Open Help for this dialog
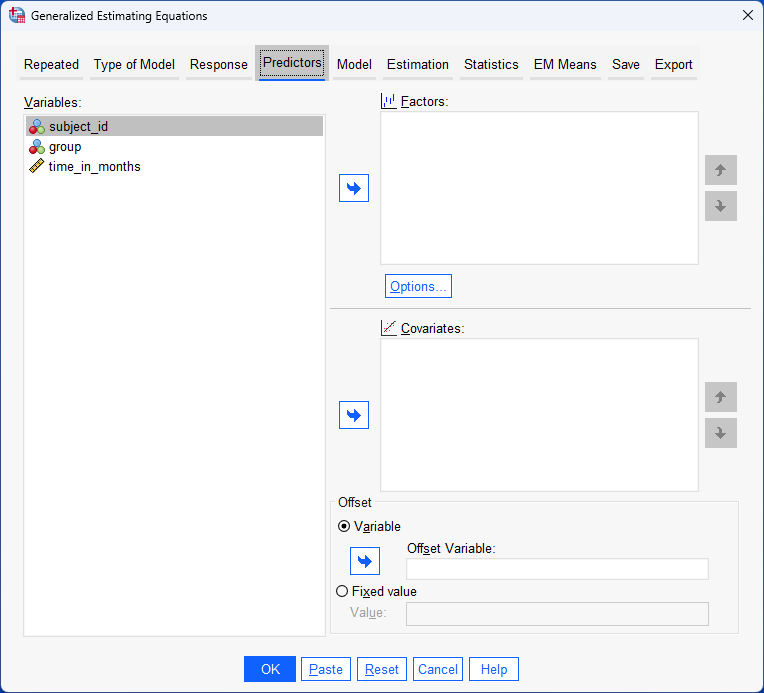This screenshot has width=764, height=693. (494, 669)
